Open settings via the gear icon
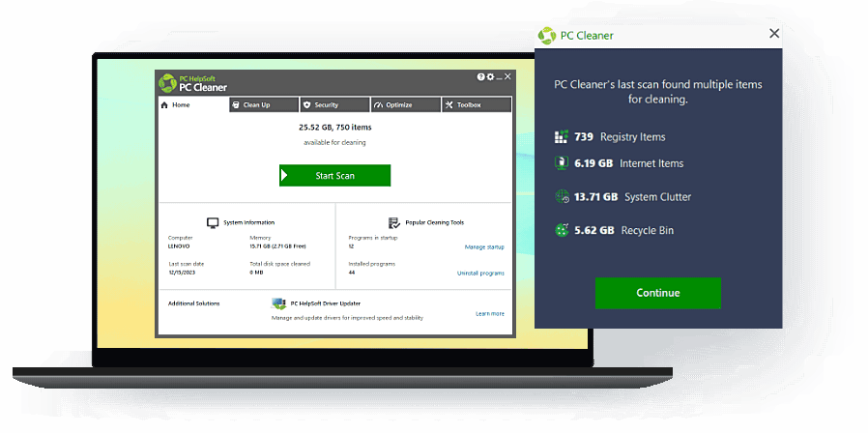 coord(490,76)
